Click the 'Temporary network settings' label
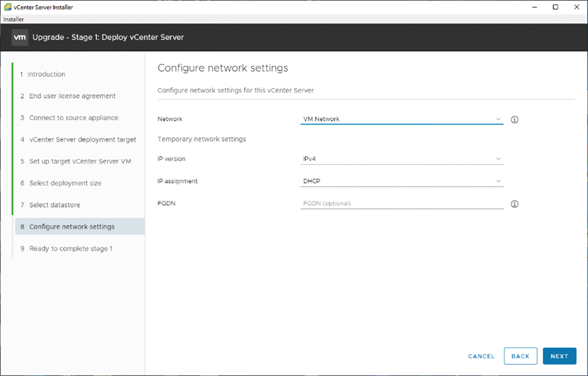The width and height of the screenshot is (588, 376). [x=202, y=139]
